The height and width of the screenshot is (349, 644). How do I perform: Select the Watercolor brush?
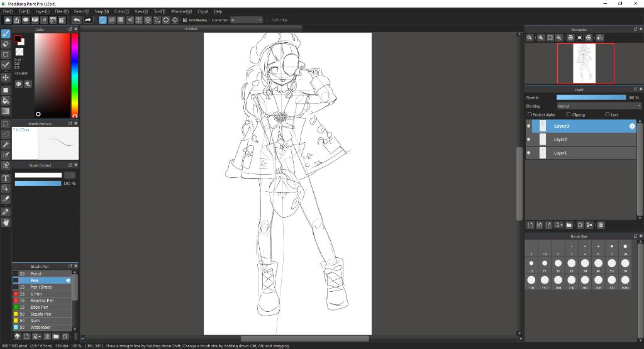[x=42, y=327]
